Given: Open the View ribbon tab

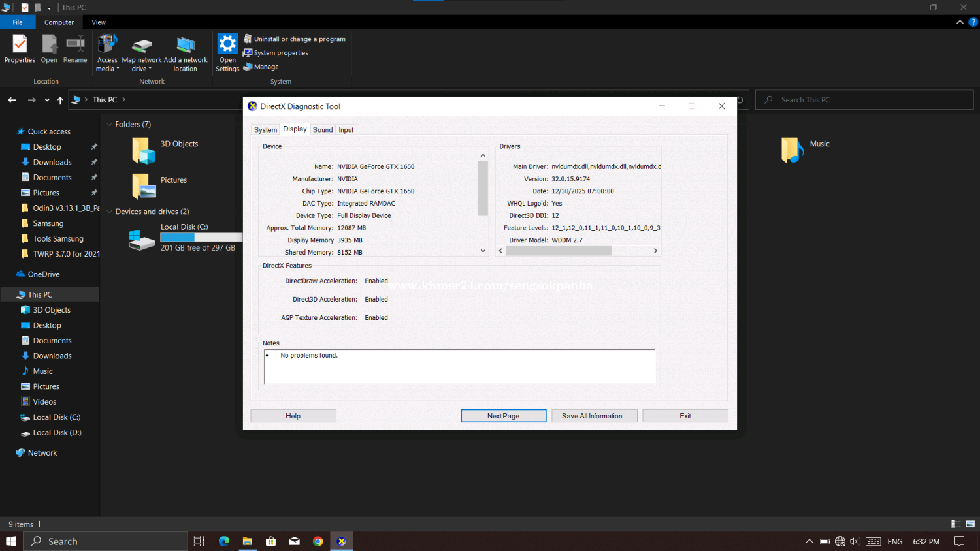Looking at the screenshot, I should point(99,22).
